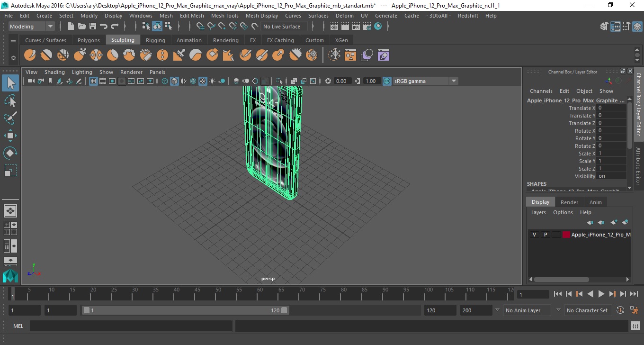
Task: Open the Modeling menu set dropdown
Action: coord(31,27)
